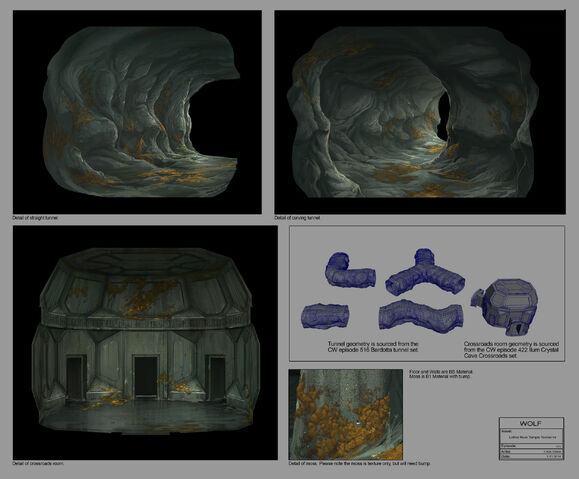
Task: Click the left doorway in crossroads room
Action: pos(76,378)
